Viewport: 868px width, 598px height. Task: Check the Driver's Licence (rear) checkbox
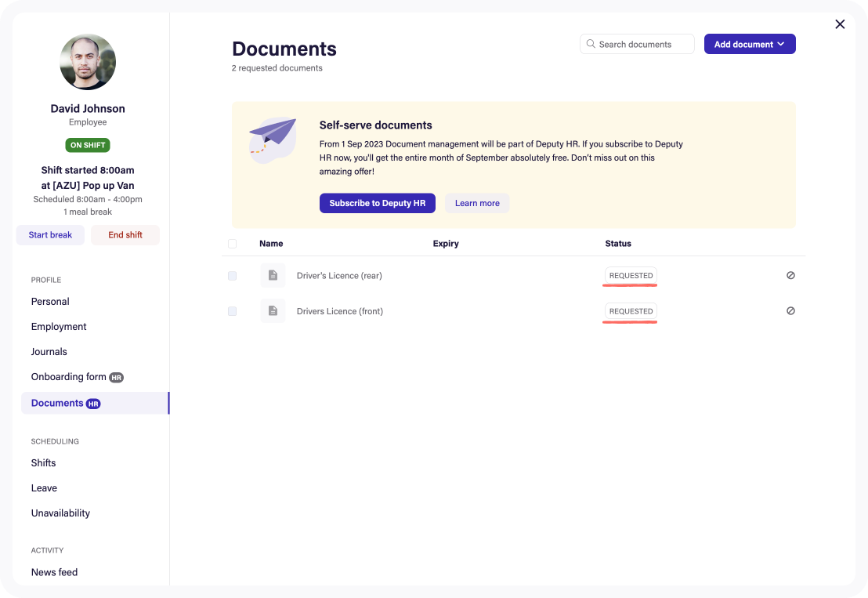pyautogui.click(x=233, y=275)
